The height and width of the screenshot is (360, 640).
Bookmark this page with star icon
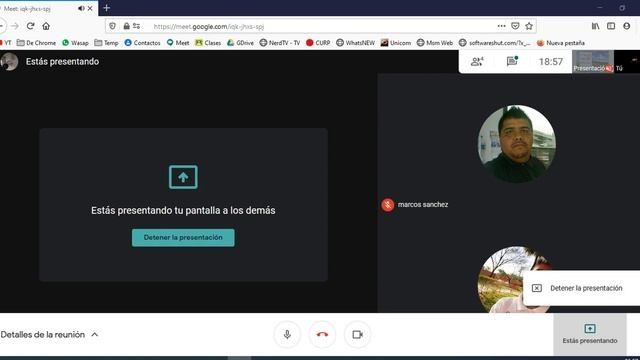tap(529, 26)
